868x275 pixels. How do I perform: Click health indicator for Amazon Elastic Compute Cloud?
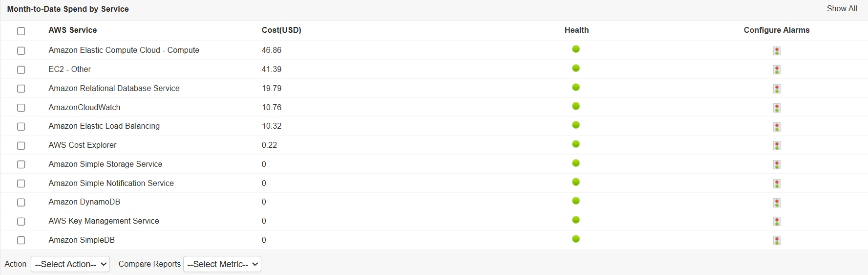(x=576, y=49)
